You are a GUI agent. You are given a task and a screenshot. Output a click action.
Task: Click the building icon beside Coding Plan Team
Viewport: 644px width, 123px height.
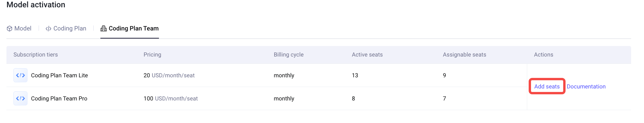point(104,28)
